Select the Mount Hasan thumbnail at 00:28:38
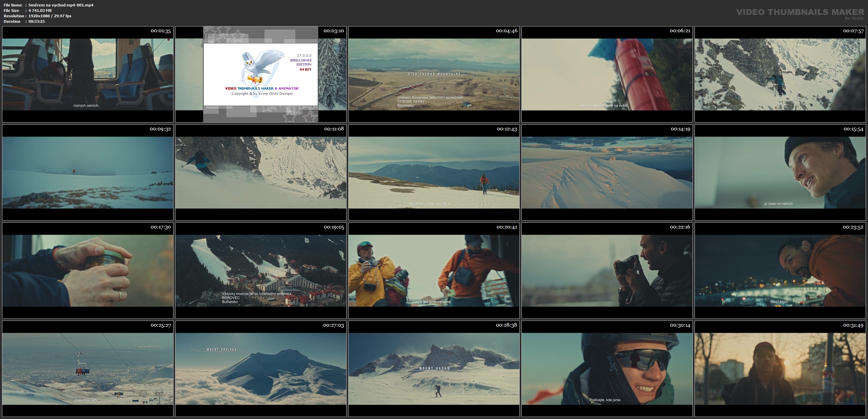The image size is (868, 419). pyautogui.click(x=434, y=369)
